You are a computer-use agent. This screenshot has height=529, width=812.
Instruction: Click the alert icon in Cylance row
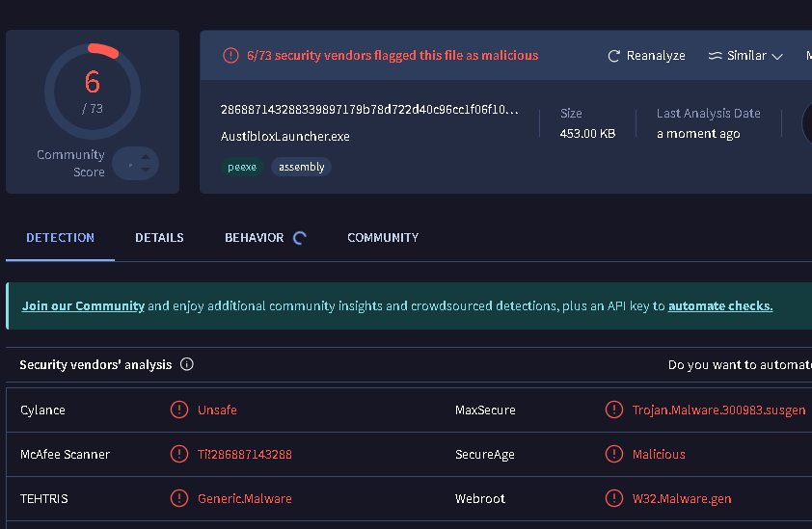[179, 410]
